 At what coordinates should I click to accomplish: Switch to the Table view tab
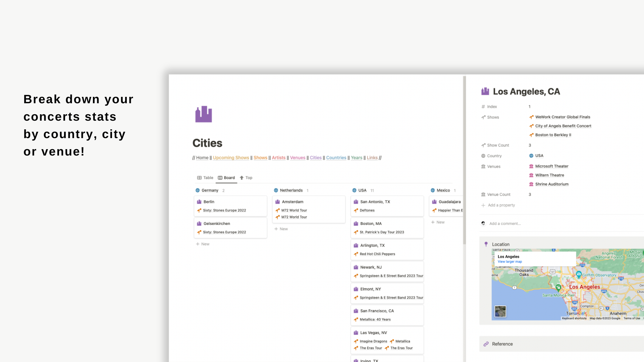[205, 178]
